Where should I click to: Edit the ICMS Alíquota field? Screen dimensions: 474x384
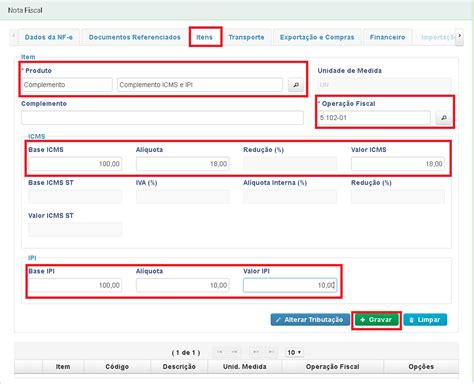pos(183,164)
